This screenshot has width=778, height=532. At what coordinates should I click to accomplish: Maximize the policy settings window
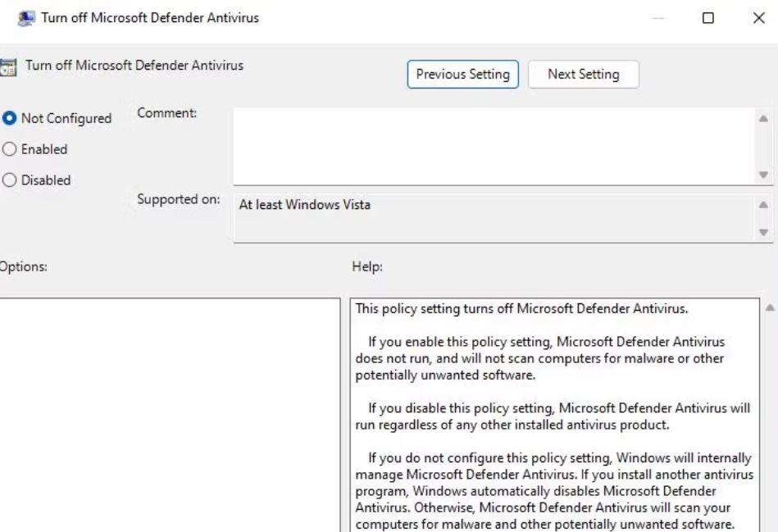(707, 18)
